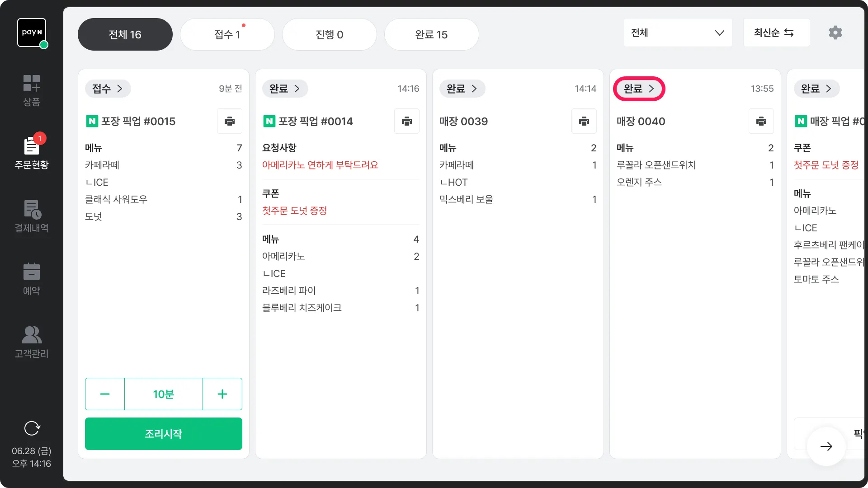
Task: Select the 진행 0 tab
Action: tap(329, 34)
